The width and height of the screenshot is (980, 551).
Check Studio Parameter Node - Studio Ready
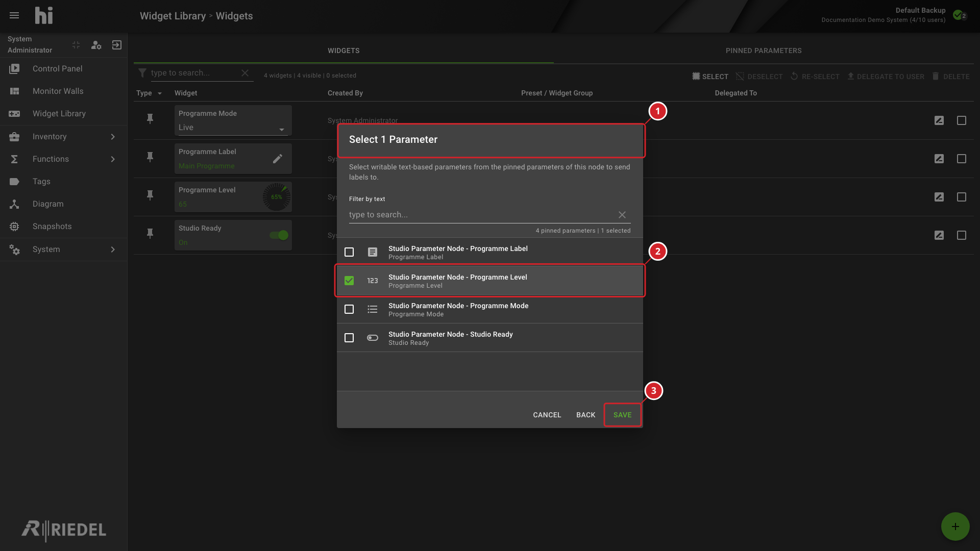tap(349, 338)
